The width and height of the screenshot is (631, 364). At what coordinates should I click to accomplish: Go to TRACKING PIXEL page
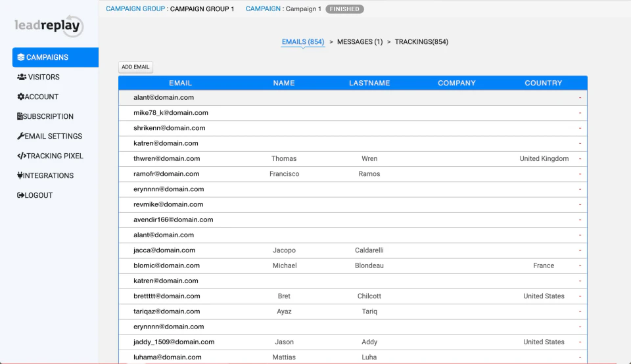[x=55, y=156]
